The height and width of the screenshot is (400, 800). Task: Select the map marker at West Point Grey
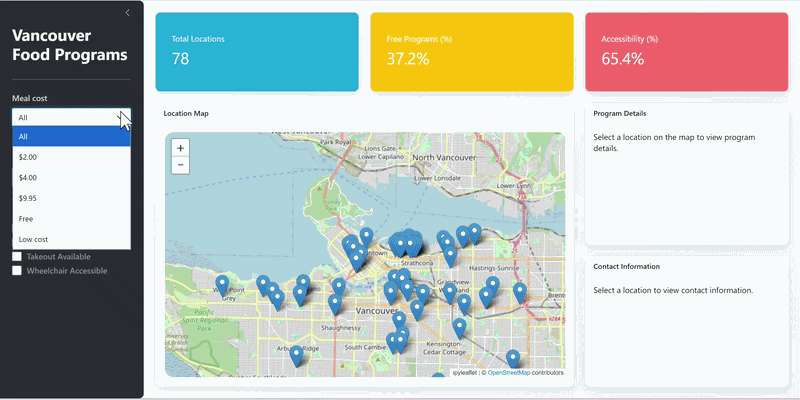tap(222, 286)
